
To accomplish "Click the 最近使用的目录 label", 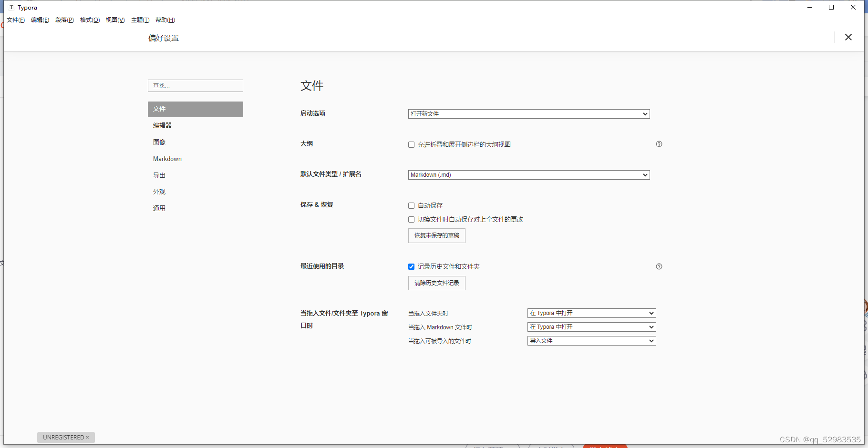I will 322,266.
